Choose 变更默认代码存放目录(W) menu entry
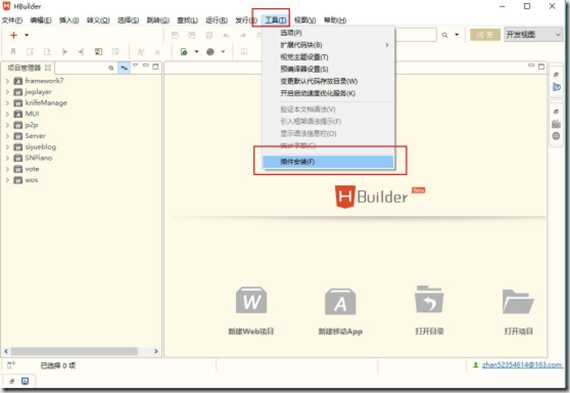Screen dimensions: 570x393 (x=328, y=81)
